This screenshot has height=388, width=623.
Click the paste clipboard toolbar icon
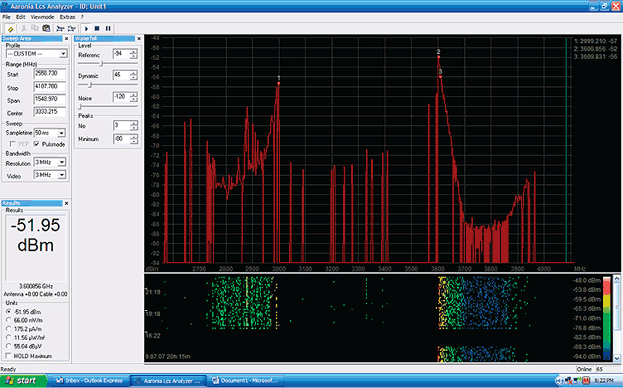click(x=46, y=28)
